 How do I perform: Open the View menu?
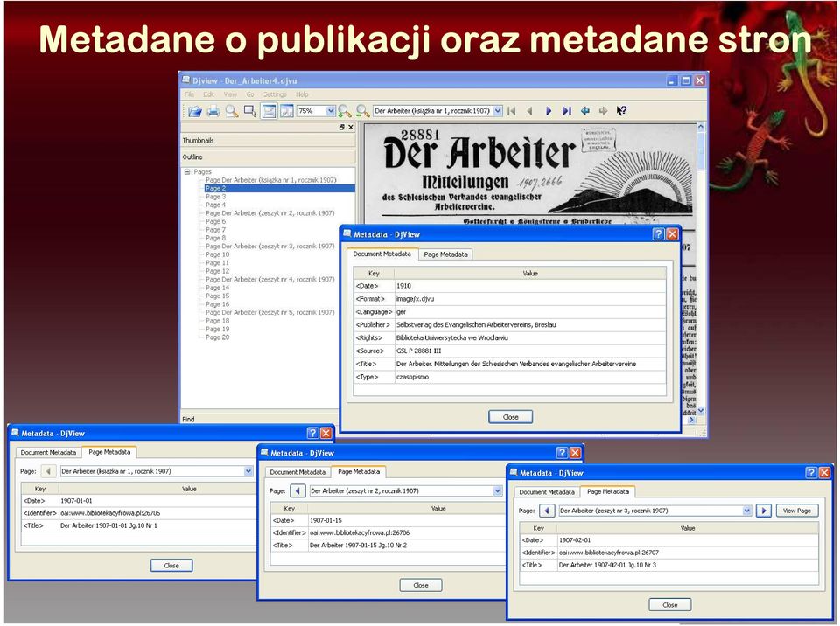point(230,94)
